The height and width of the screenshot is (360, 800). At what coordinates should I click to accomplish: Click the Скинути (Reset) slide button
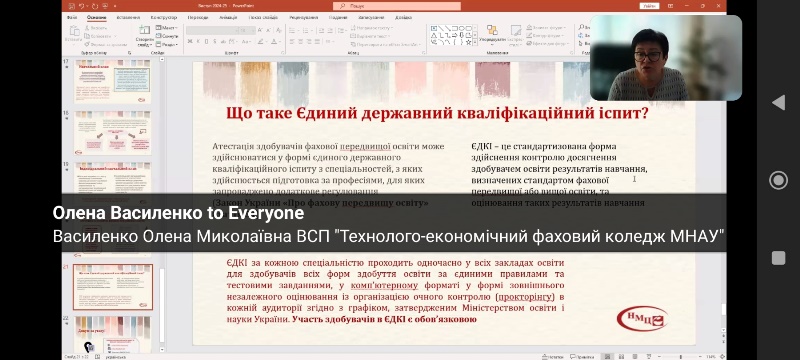pos(167,36)
